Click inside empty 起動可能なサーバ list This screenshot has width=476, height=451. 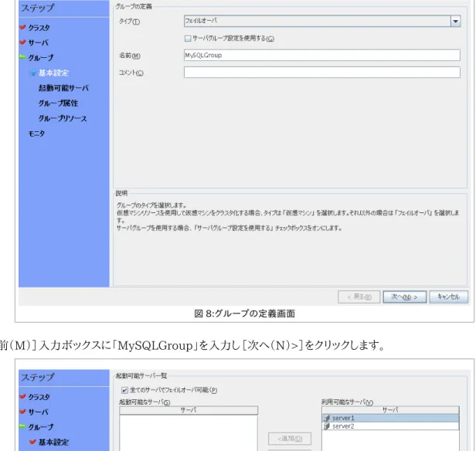[x=189, y=432]
